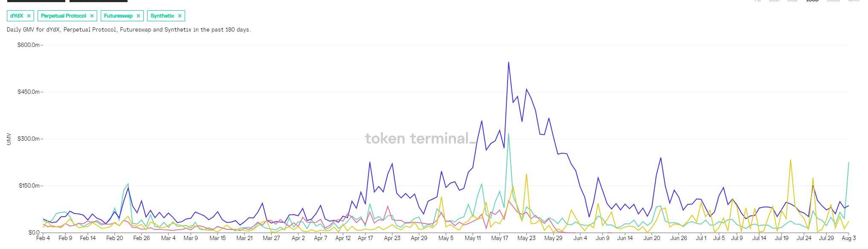Click the yellow line's peak near Jul 19
This screenshot has height=249, width=868.
[790, 160]
